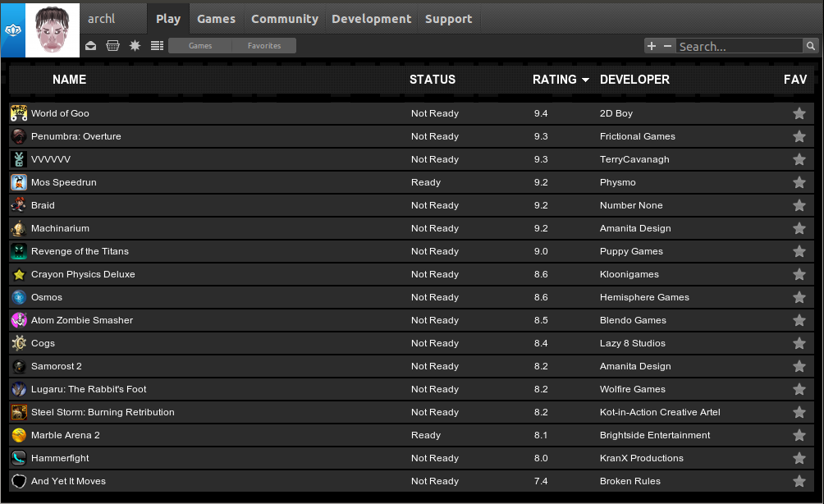Screen dimensions: 824x504
Task: Click the Kot-in-Action Creative Artel developer
Action: [660, 412]
